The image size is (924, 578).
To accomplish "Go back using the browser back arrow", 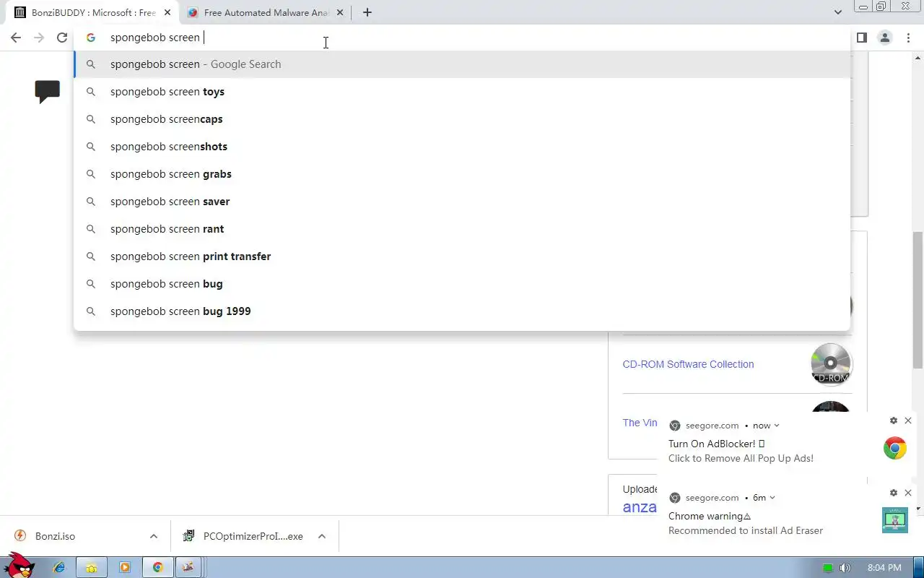I will [16, 38].
